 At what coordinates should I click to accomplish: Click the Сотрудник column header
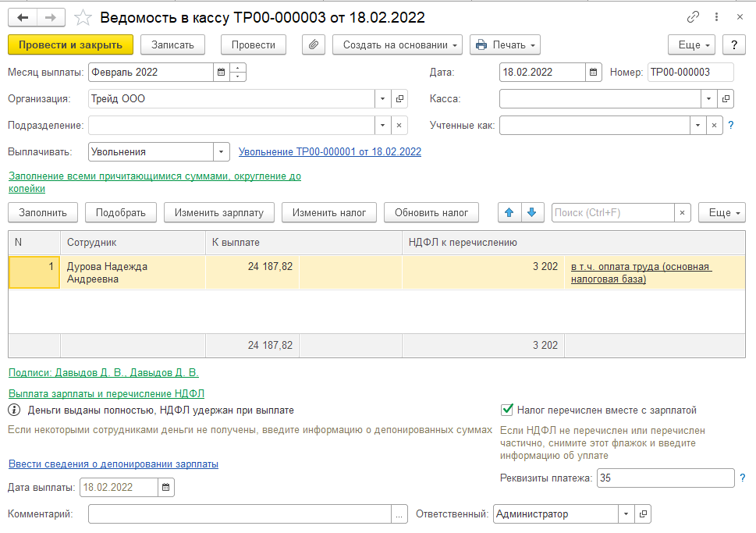133,243
